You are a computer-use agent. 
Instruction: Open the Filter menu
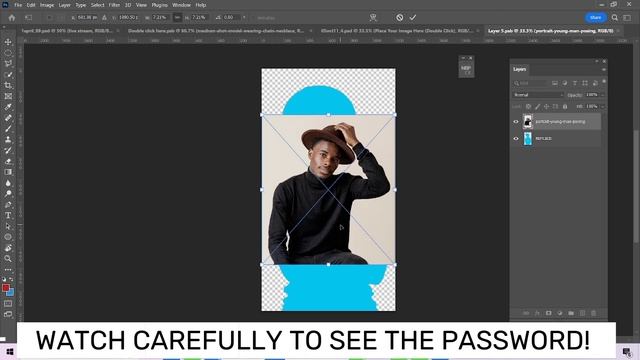114,5
